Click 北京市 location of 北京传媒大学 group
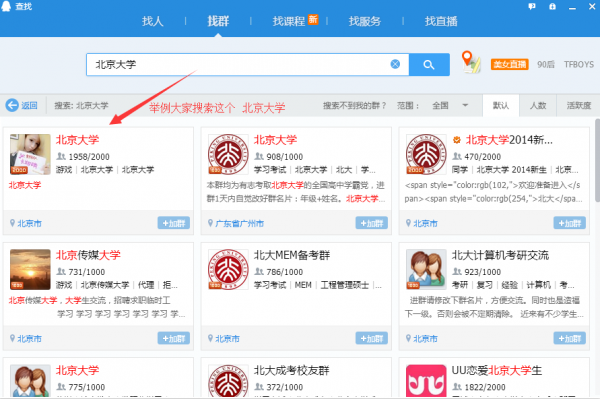 pos(29,339)
